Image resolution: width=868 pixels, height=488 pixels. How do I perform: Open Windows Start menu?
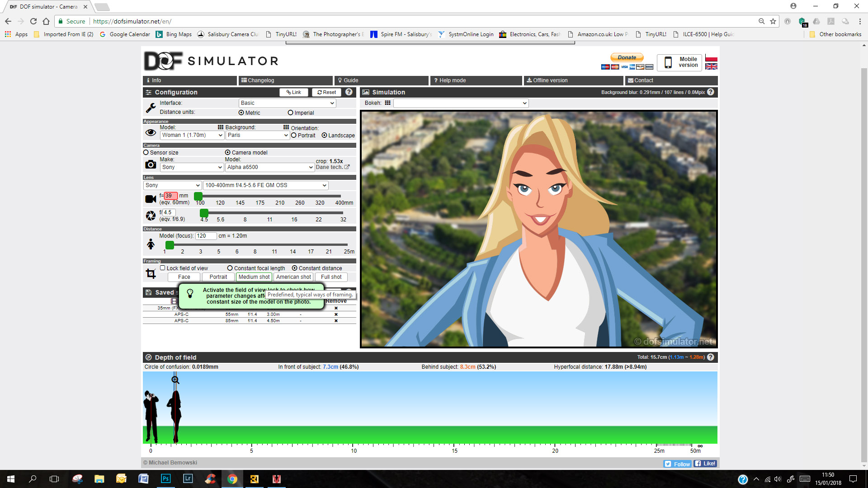(x=11, y=479)
